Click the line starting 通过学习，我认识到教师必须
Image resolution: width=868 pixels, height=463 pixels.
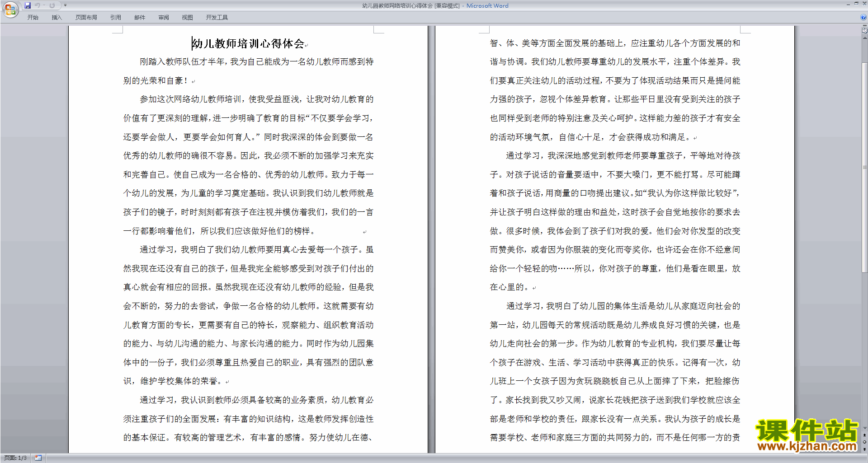pos(256,400)
